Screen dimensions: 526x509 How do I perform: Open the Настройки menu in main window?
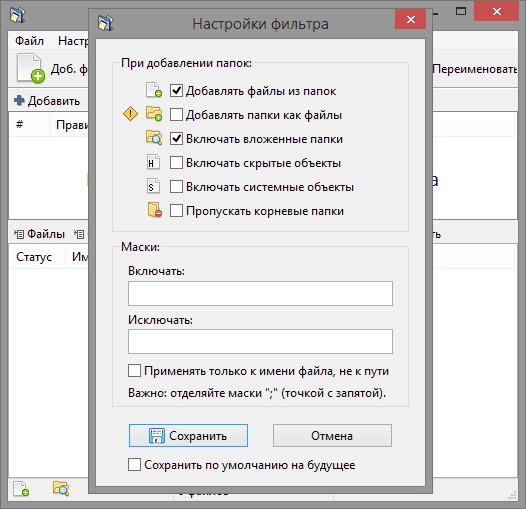pos(73,41)
